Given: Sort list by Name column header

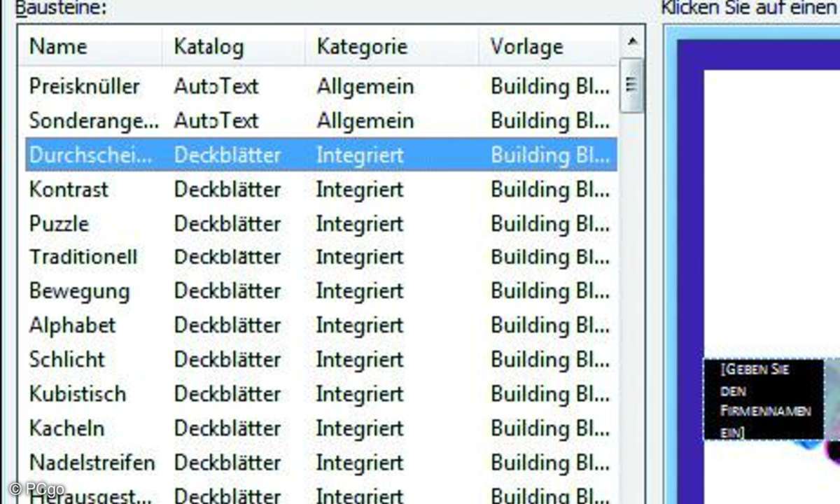Looking at the screenshot, I should 58,47.
